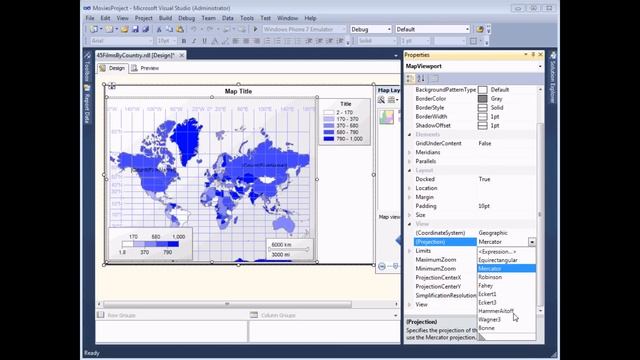640x360 pixels.
Task: Collapse the Layout category
Action: 409,170
